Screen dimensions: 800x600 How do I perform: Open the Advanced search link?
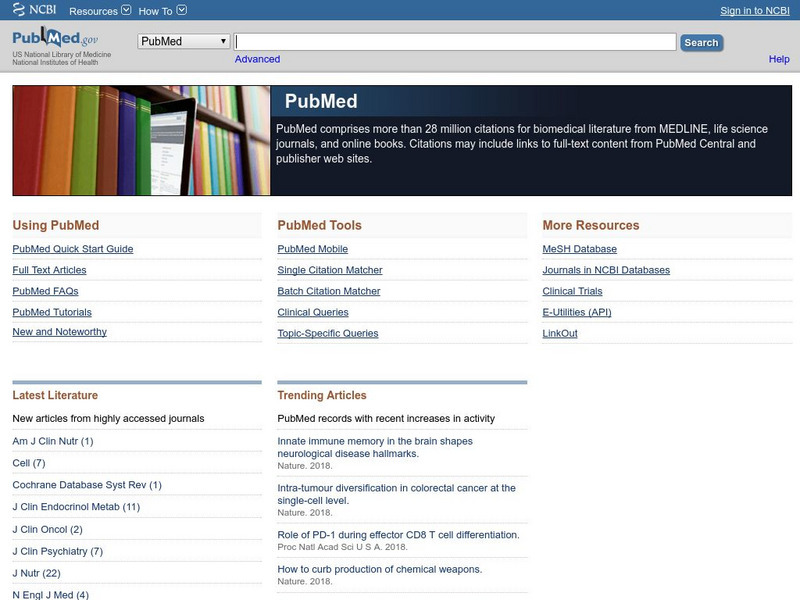coord(257,59)
